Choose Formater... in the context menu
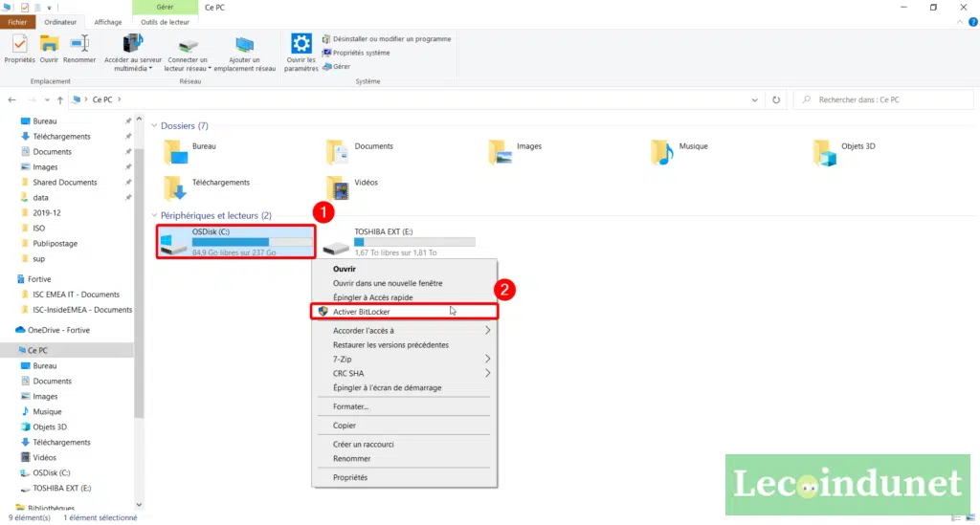This screenshot has width=980, height=525. point(405,407)
